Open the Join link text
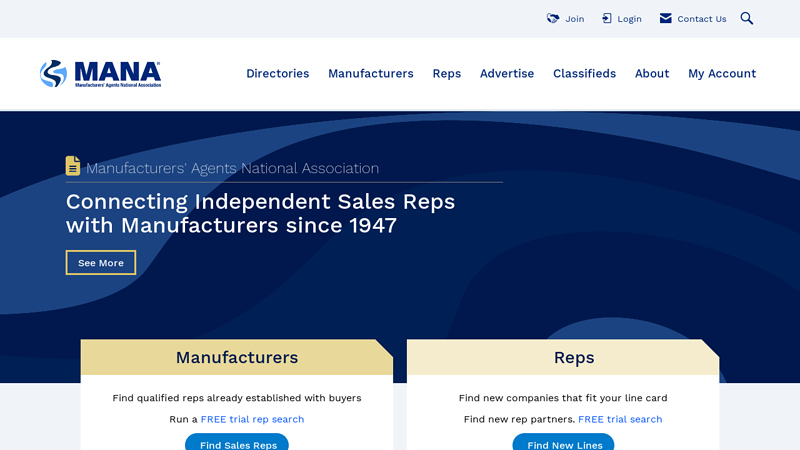This screenshot has width=800, height=450. click(574, 19)
